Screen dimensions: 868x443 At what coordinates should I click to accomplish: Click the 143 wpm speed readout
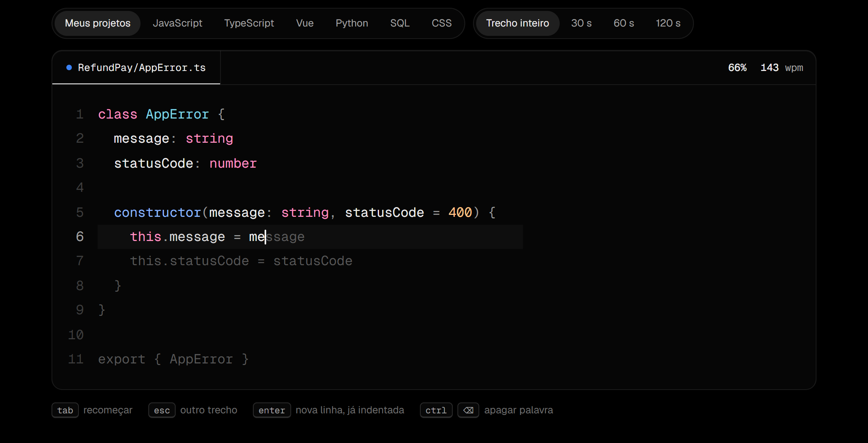coord(782,67)
